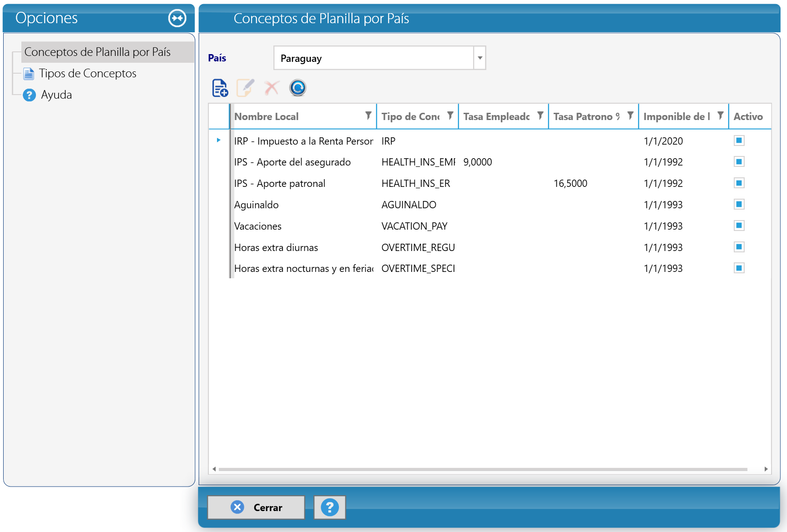This screenshot has height=532, width=787.
Task: Collapse the Opciones panel with arrow icon
Action: 177,18
